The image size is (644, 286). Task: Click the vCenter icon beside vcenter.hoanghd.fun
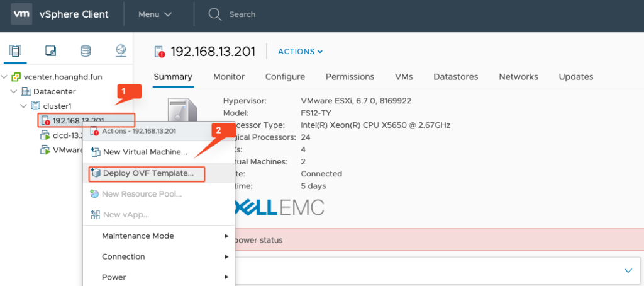(x=16, y=77)
